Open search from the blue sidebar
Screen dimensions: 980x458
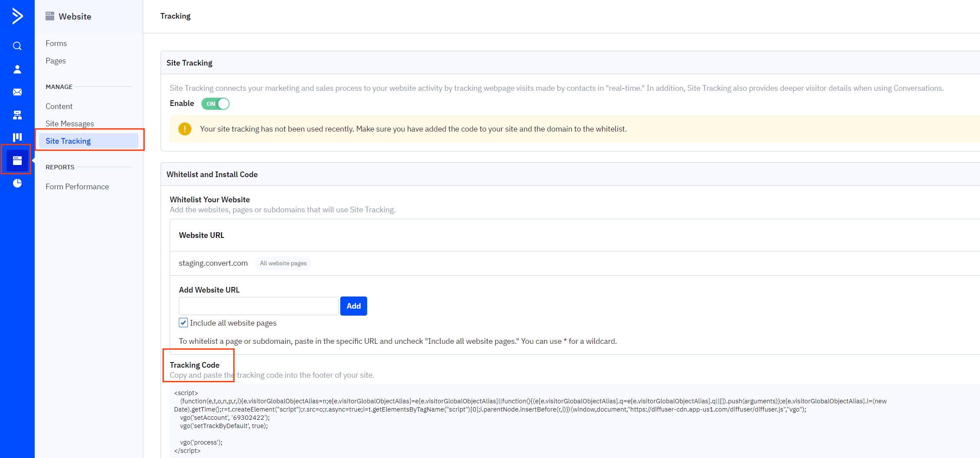[17, 46]
